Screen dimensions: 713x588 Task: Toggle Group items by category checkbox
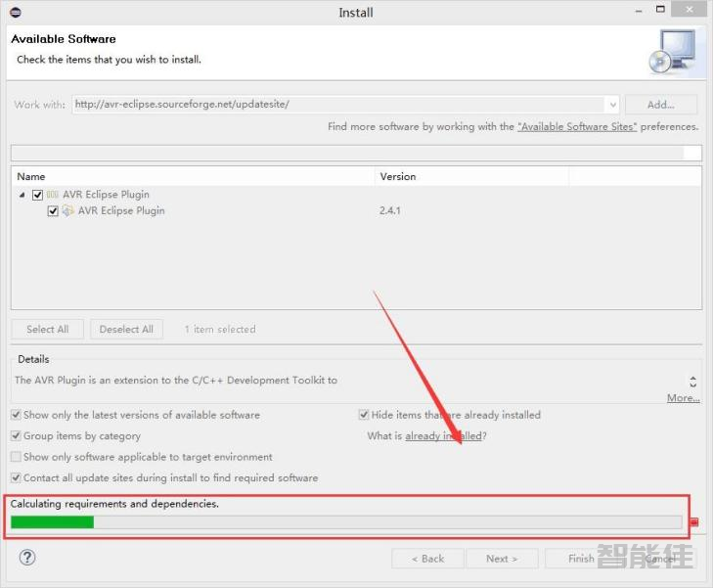[16, 436]
